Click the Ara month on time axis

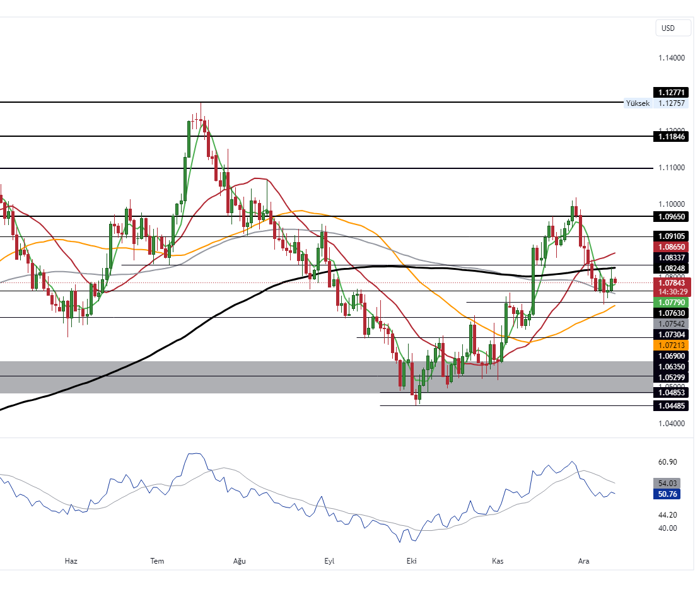tap(583, 561)
